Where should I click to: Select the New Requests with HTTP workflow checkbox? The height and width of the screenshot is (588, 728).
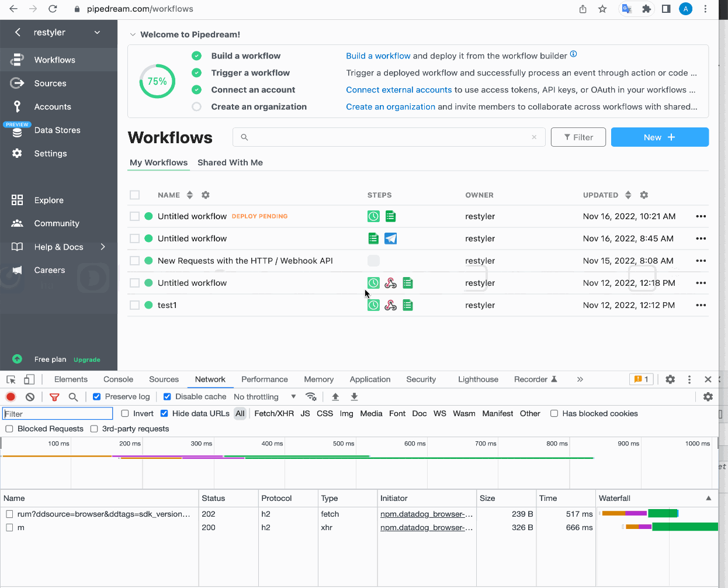pyautogui.click(x=135, y=261)
